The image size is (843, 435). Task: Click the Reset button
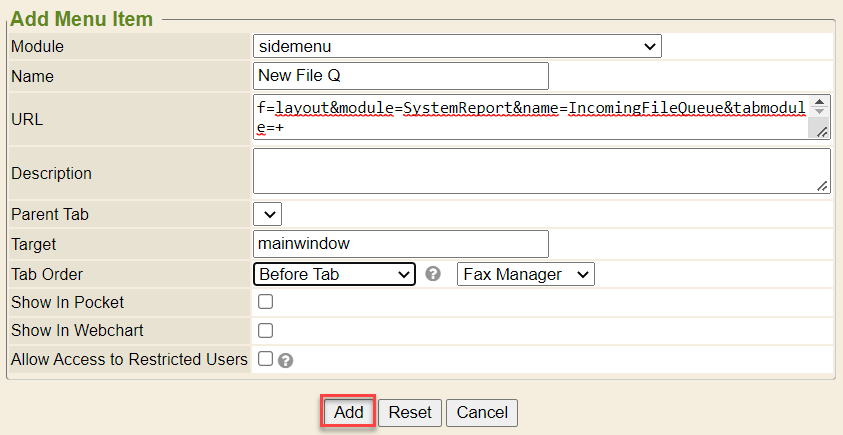pos(409,412)
